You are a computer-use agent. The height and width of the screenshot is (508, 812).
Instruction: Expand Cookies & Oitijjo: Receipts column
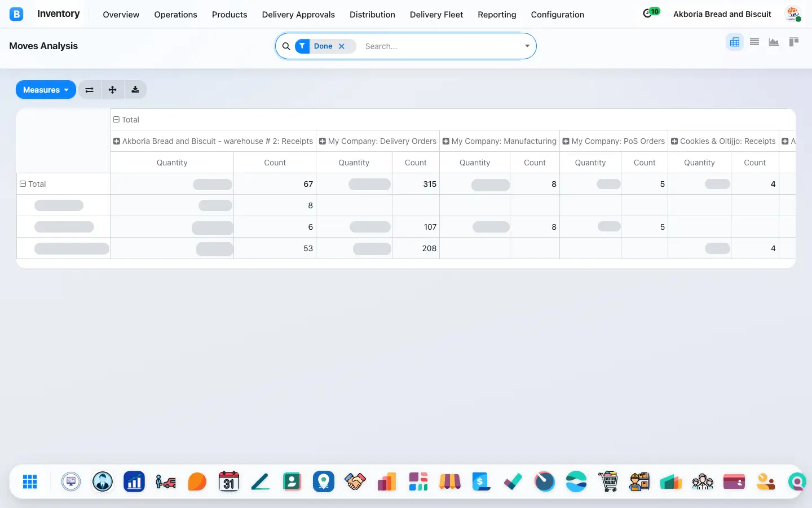point(723,141)
